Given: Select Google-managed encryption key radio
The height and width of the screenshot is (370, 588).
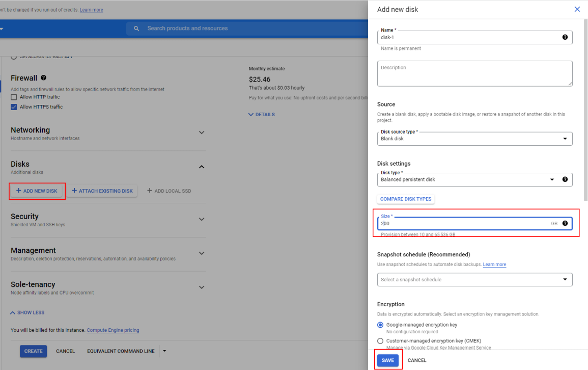Looking at the screenshot, I should coord(380,325).
